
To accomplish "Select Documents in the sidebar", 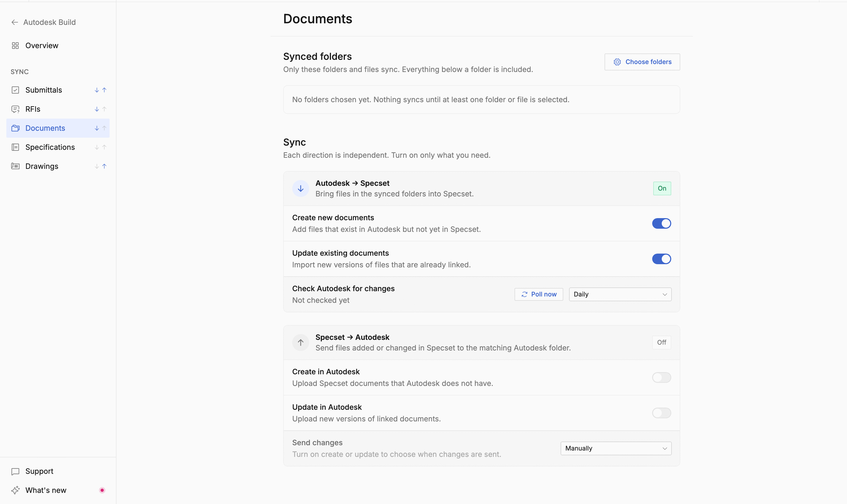I will click(x=58, y=128).
